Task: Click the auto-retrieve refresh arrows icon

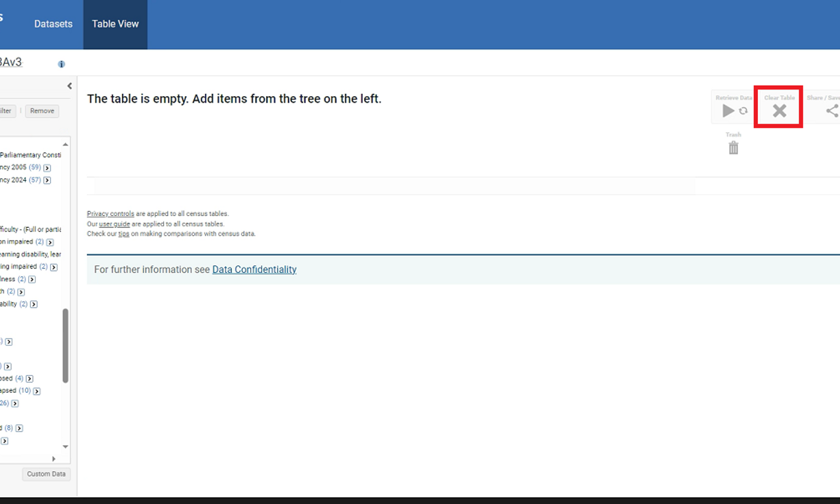Action: [743, 111]
